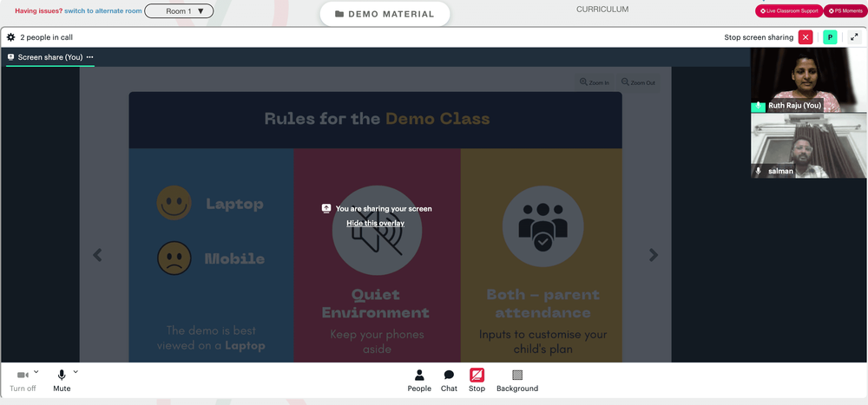Open Screen share tab three-dots menu
Image resolution: width=868 pixels, height=405 pixels.
pos(89,57)
